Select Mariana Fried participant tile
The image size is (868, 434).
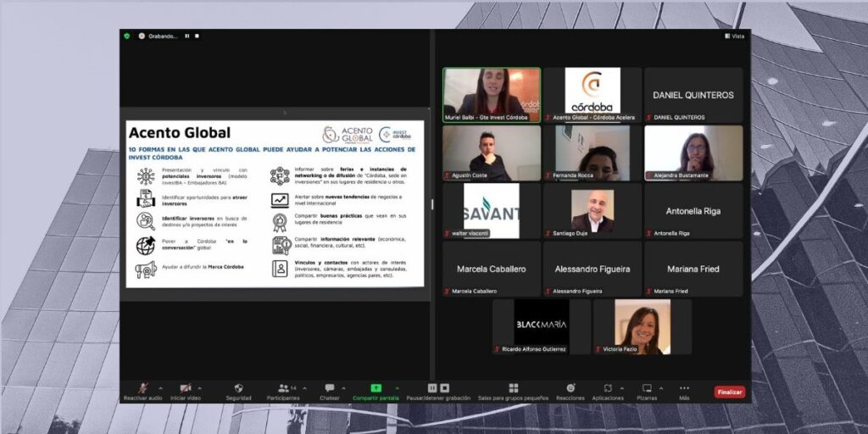(693, 269)
